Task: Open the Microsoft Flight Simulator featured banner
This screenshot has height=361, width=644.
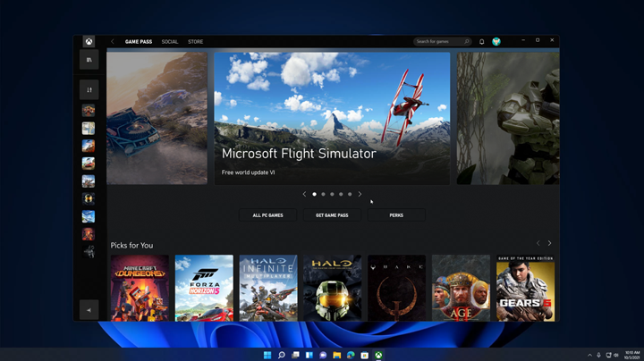Action: pyautogui.click(x=332, y=118)
